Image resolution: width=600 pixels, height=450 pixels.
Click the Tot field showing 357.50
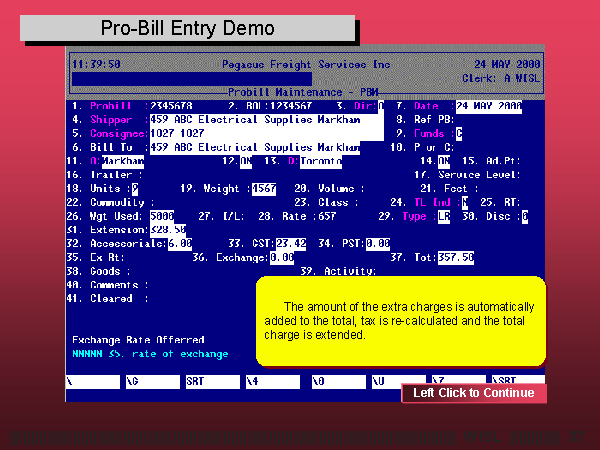pyautogui.click(x=455, y=257)
